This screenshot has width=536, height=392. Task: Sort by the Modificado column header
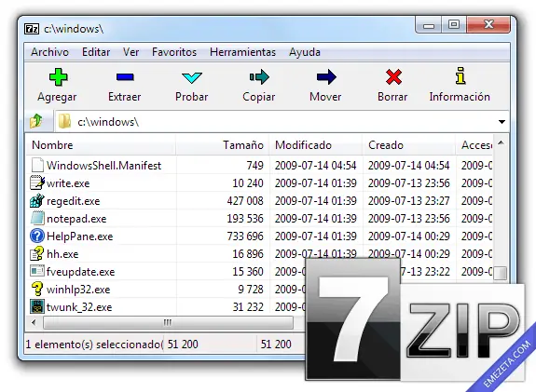[316, 145]
